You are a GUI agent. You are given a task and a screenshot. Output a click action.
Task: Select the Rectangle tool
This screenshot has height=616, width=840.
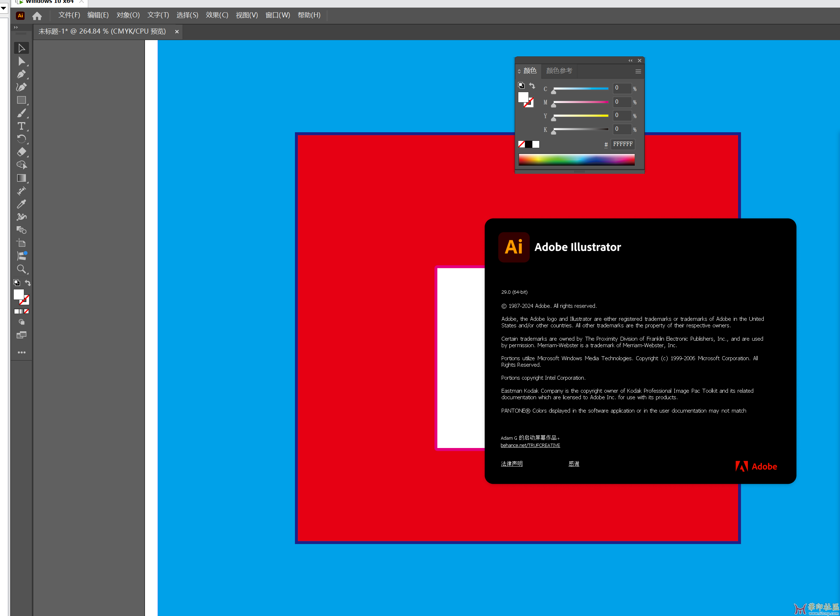(x=21, y=100)
